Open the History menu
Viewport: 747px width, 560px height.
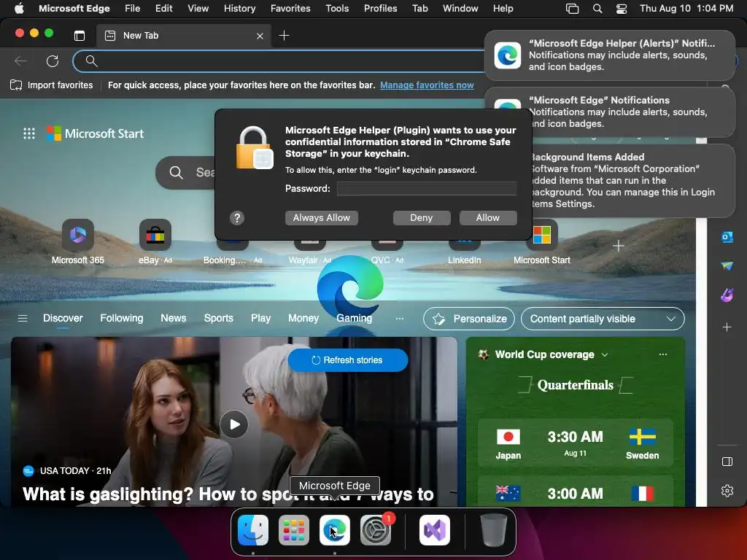(239, 8)
